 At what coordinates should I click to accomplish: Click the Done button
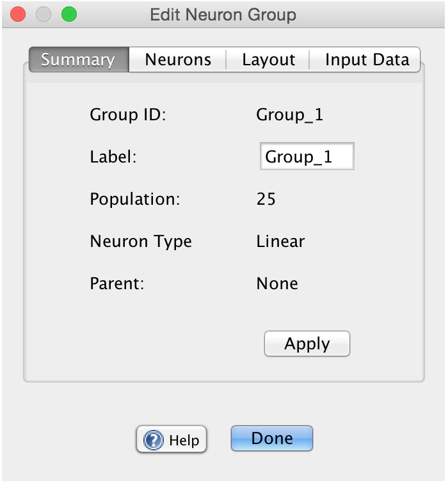coord(272,439)
